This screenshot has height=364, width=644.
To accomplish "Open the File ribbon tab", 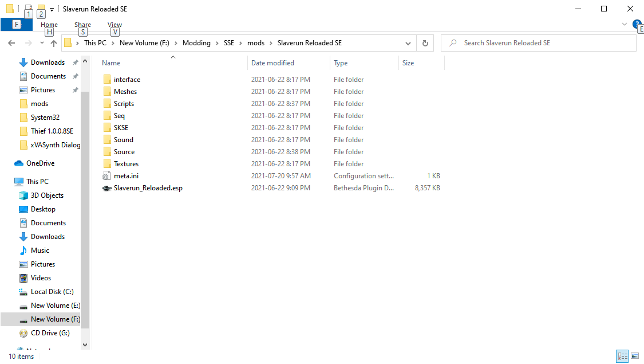I will pos(17,24).
